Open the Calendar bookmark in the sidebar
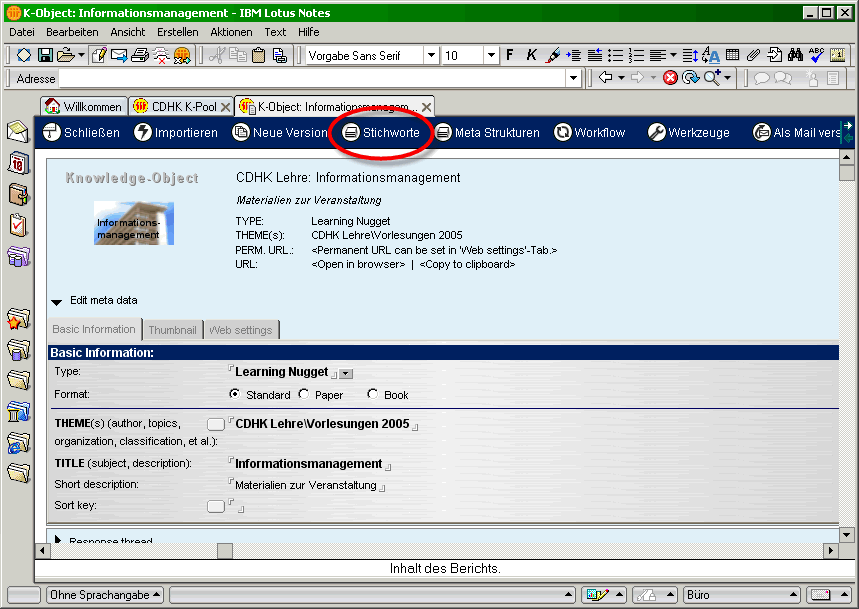The width and height of the screenshot is (859, 609). tap(18, 163)
